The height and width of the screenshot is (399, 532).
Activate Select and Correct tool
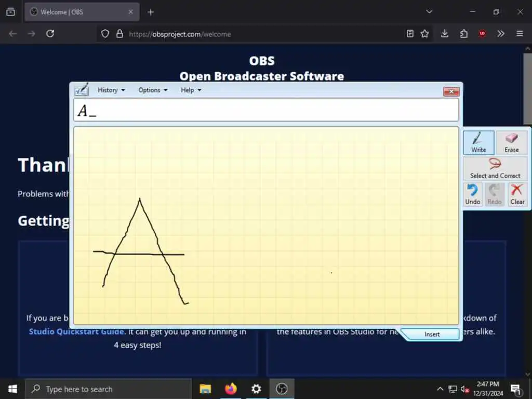coord(495,168)
